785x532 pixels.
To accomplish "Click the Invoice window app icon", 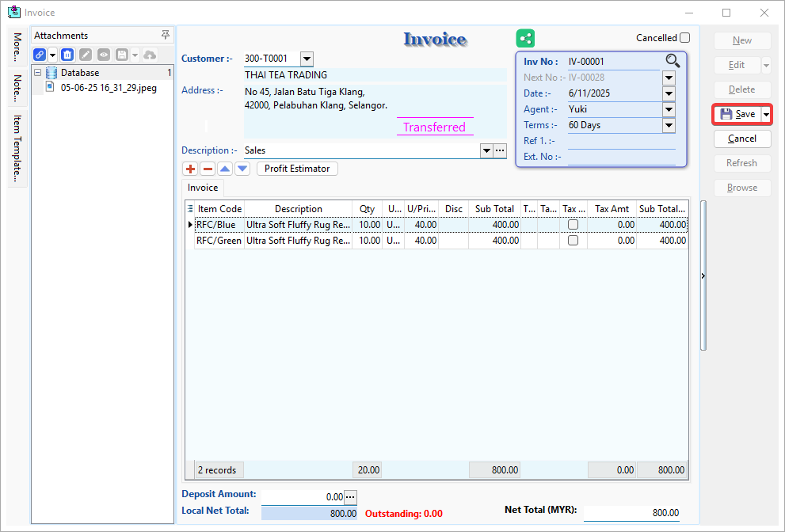I will pyautogui.click(x=14, y=12).
